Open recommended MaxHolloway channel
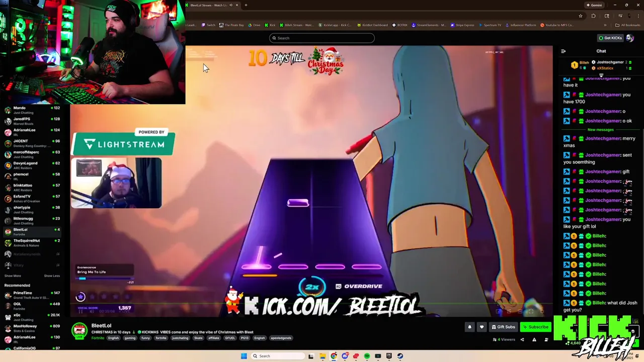This screenshot has height=362, width=644. [x=32, y=328]
